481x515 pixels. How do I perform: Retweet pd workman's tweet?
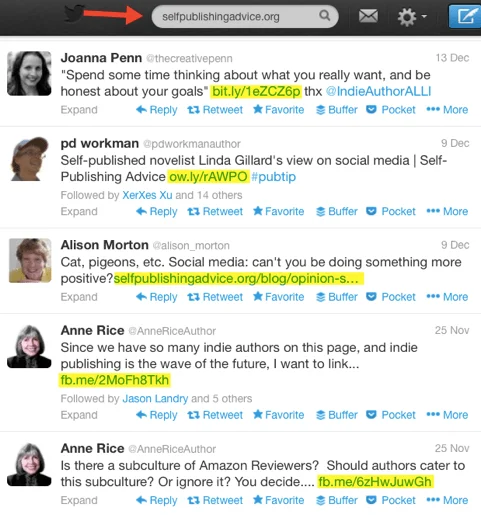pos(215,211)
